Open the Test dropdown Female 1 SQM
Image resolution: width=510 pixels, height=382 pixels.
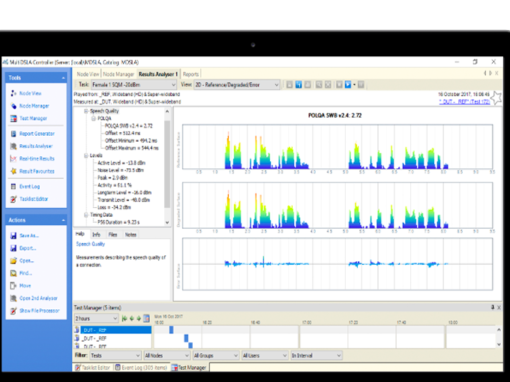(134, 85)
